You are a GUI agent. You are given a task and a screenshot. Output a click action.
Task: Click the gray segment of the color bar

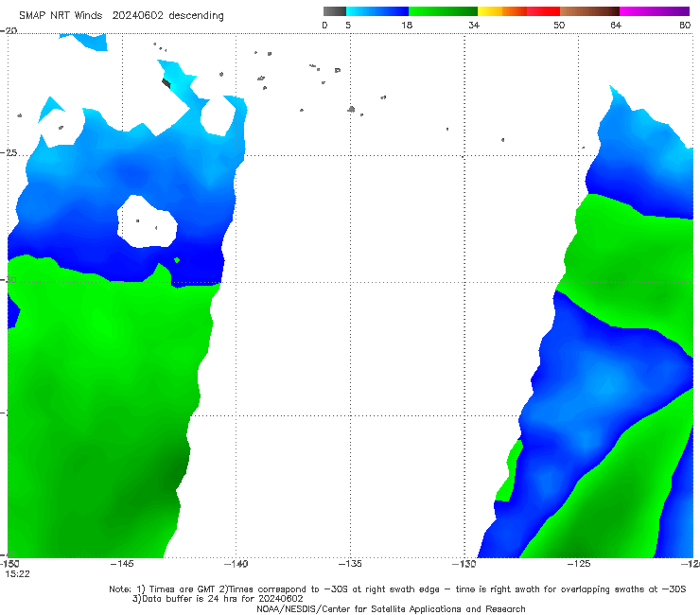pyautogui.click(x=334, y=11)
